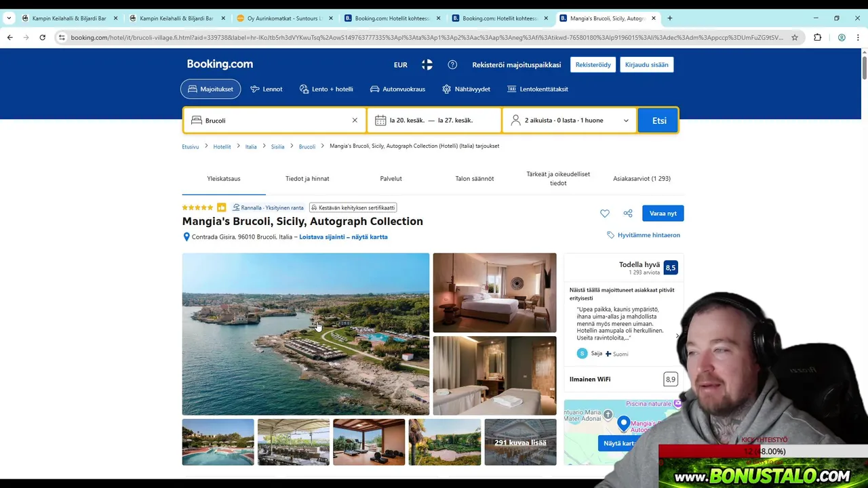Switch to Asiakasarviot (1 293) tab
Screen dimensions: 868x488
coord(642,179)
